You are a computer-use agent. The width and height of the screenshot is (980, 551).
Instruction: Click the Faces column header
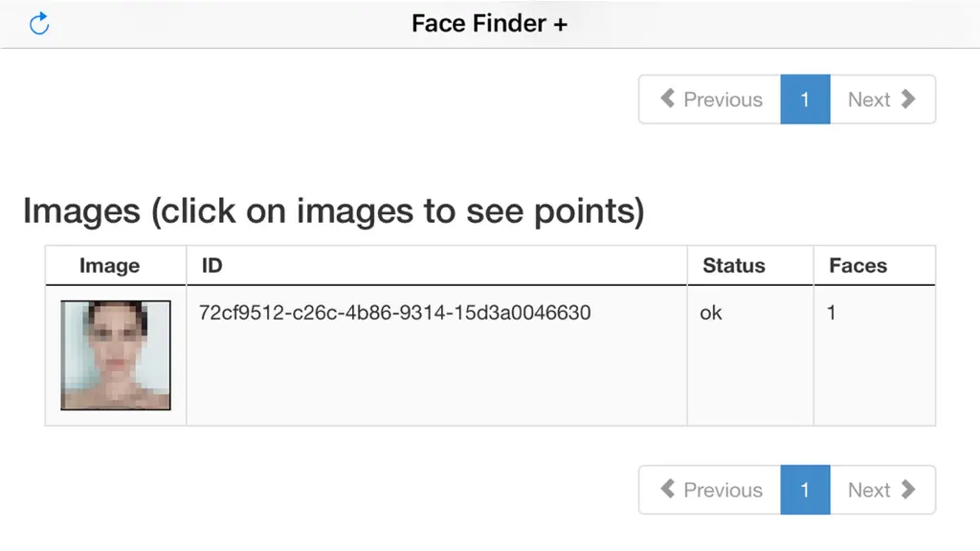click(x=857, y=266)
